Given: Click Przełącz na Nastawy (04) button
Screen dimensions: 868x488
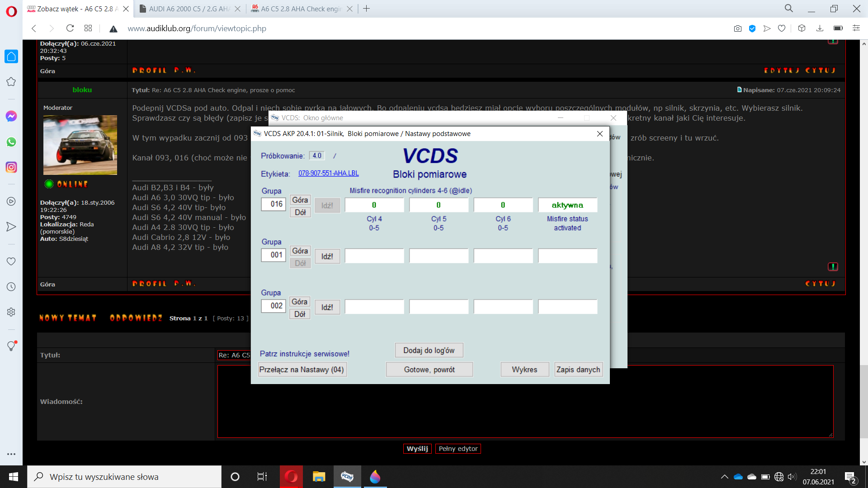Looking at the screenshot, I should pyautogui.click(x=302, y=370).
